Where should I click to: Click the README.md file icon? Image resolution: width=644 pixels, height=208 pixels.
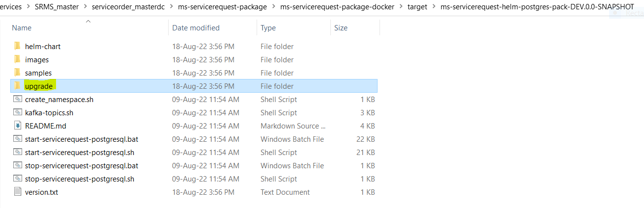(18, 126)
